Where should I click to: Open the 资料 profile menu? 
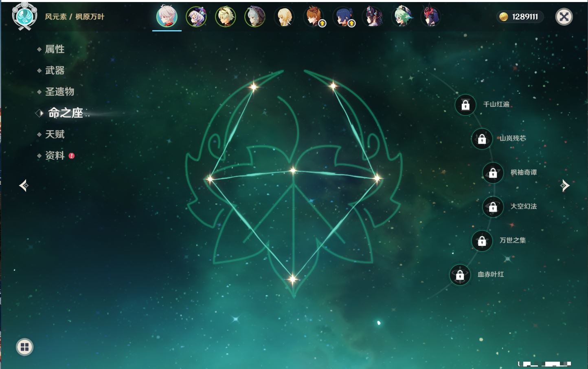coord(55,155)
